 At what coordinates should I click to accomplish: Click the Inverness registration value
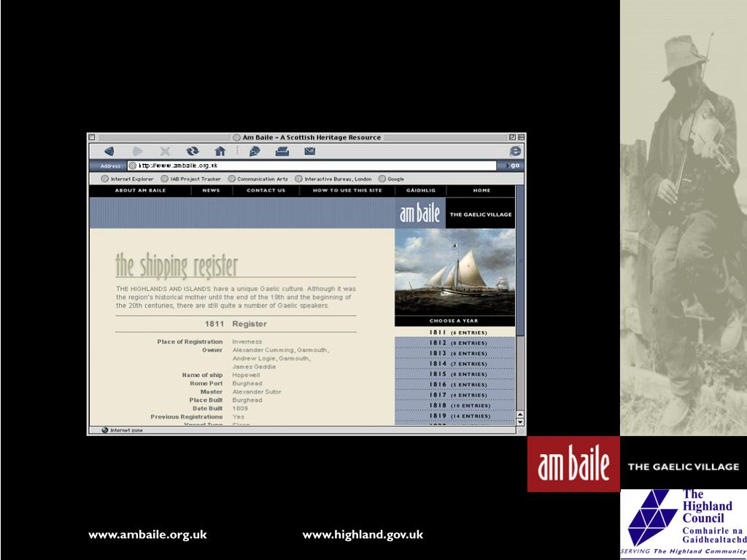(x=247, y=342)
